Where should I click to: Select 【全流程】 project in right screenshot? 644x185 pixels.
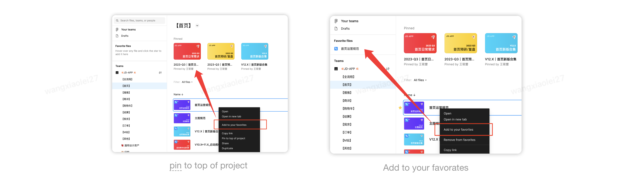click(x=348, y=77)
